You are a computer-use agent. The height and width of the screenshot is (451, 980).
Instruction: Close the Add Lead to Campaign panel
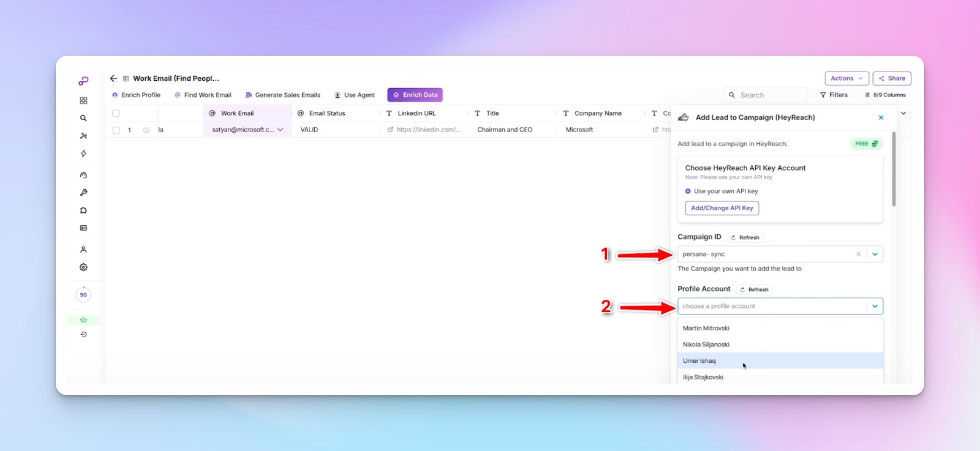pyautogui.click(x=881, y=117)
